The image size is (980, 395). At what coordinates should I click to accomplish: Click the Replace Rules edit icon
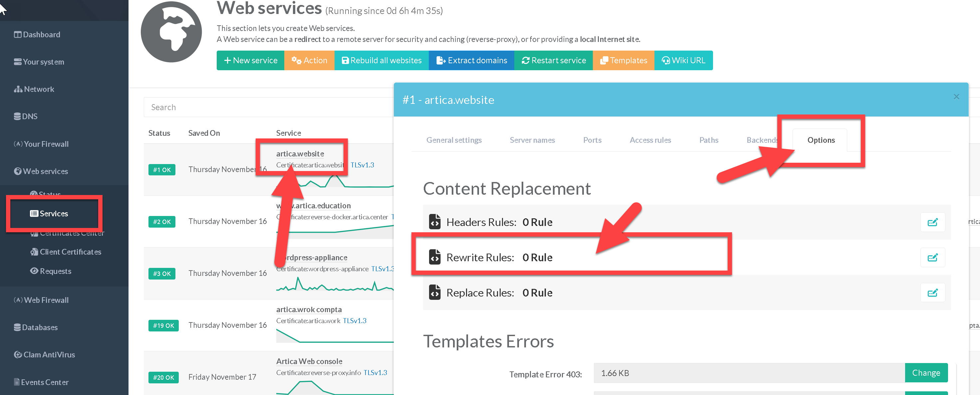click(932, 293)
